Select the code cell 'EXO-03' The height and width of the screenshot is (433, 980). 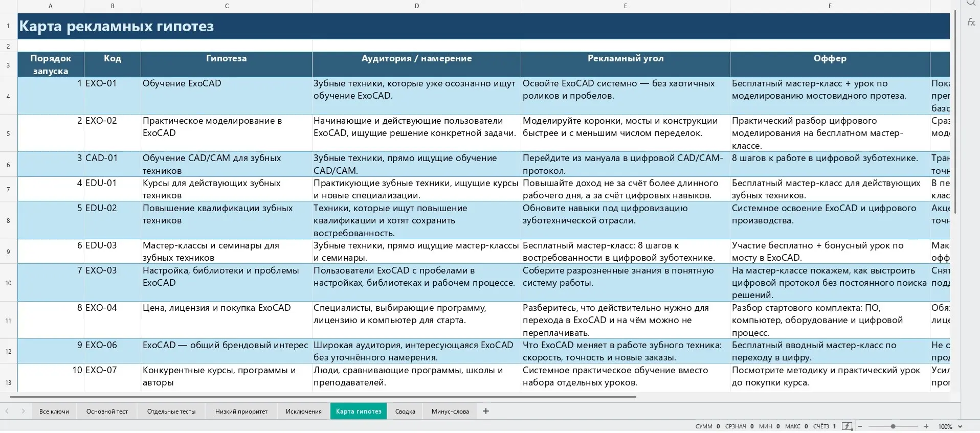pos(113,283)
